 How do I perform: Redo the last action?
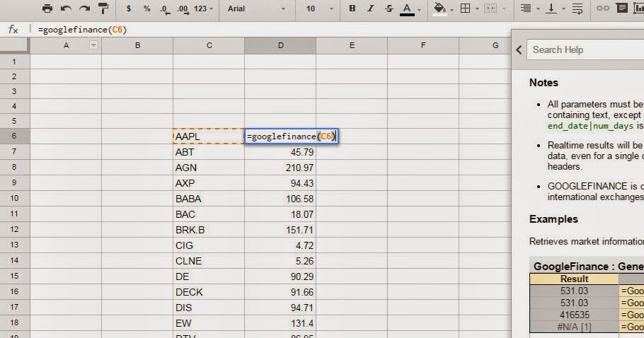click(85, 8)
